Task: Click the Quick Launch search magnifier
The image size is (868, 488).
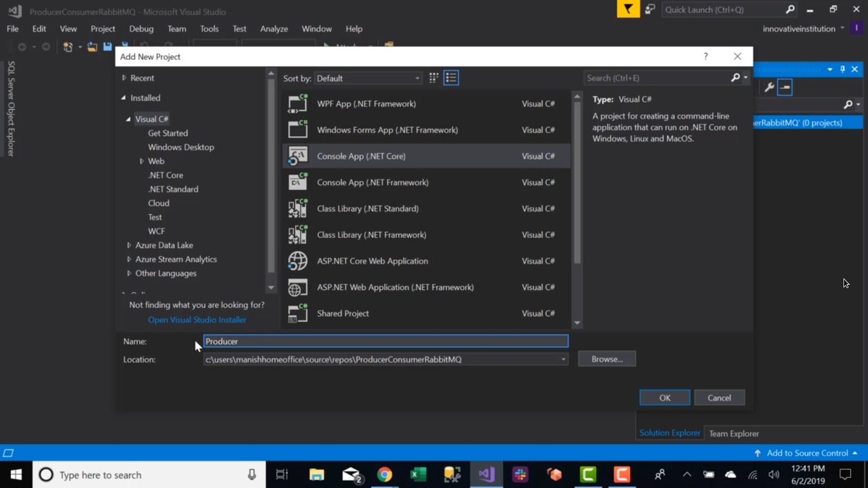Action: pyautogui.click(x=790, y=9)
